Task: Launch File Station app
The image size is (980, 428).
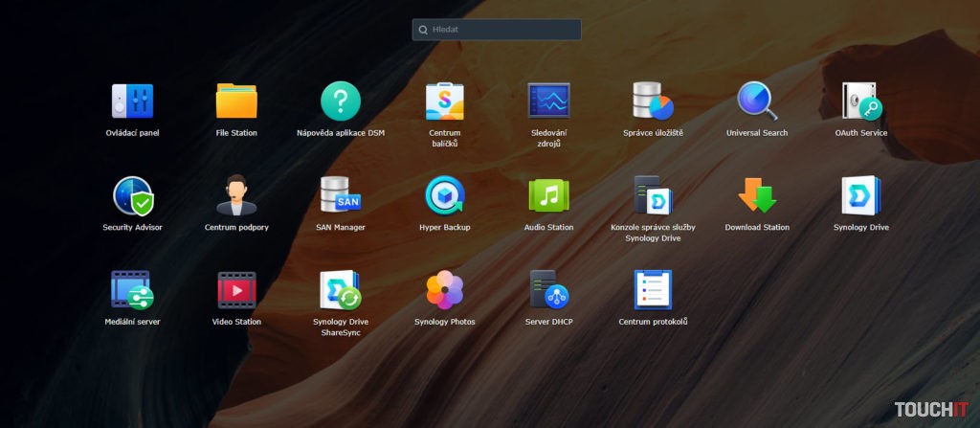Action: pos(236,101)
